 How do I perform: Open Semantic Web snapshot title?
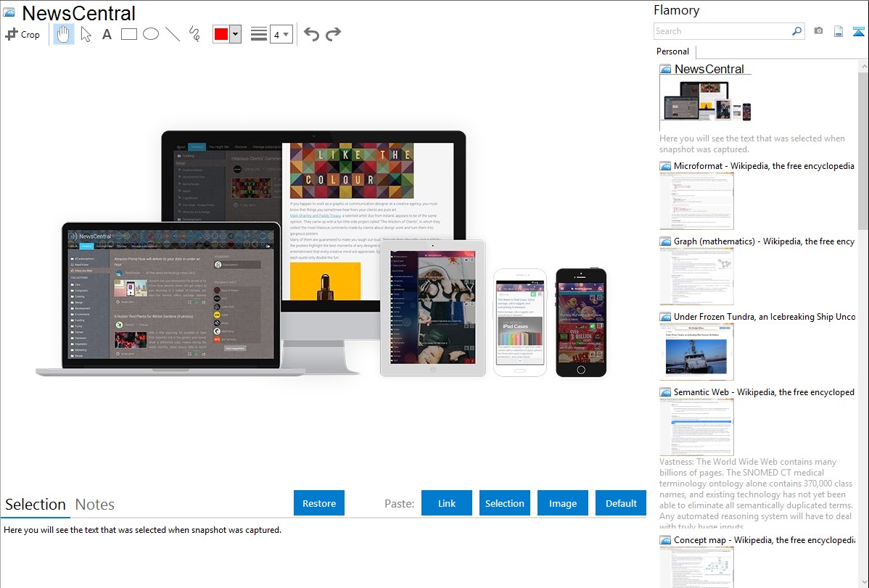click(764, 392)
